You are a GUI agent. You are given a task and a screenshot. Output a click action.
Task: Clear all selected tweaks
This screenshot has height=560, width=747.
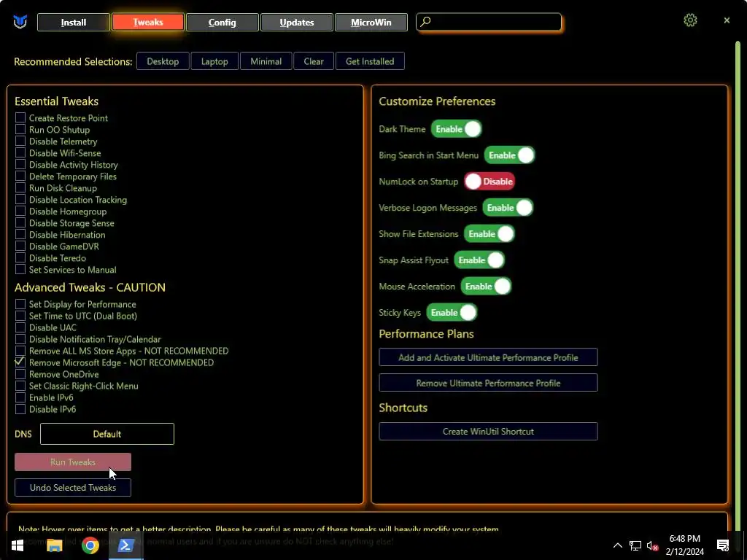[x=314, y=61]
